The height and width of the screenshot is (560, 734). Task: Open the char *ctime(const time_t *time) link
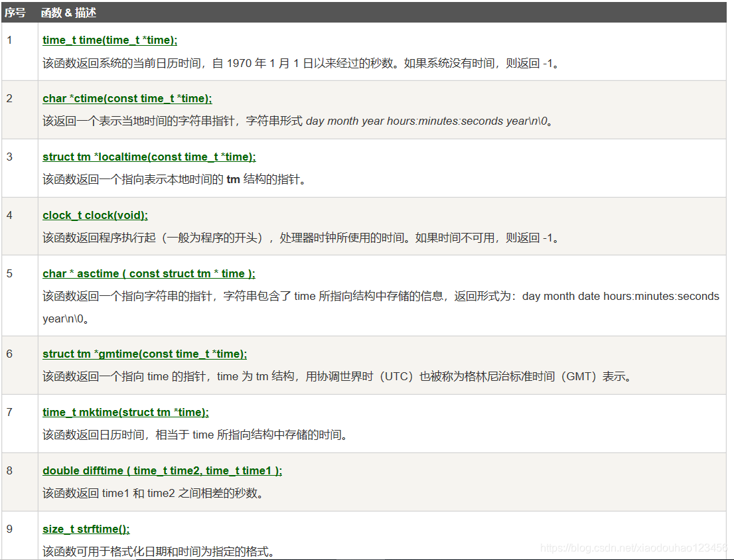[x=127, y=99]
